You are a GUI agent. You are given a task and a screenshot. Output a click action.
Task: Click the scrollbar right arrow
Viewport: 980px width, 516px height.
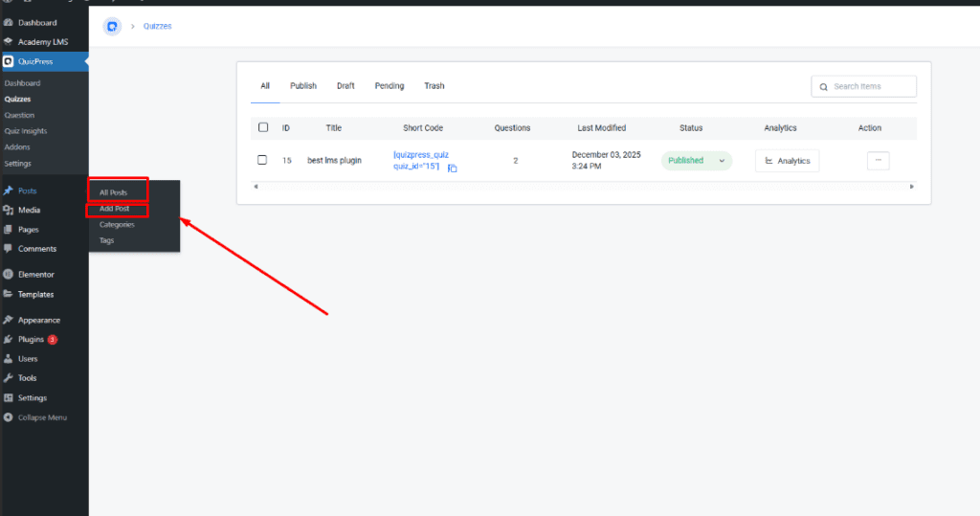(x=912, y=187)
